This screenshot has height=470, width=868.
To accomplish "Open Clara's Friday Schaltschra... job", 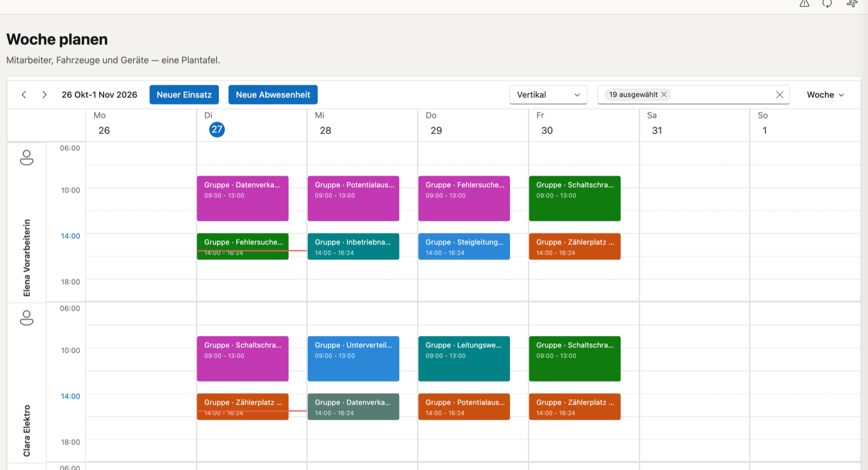I will [575, 359].
